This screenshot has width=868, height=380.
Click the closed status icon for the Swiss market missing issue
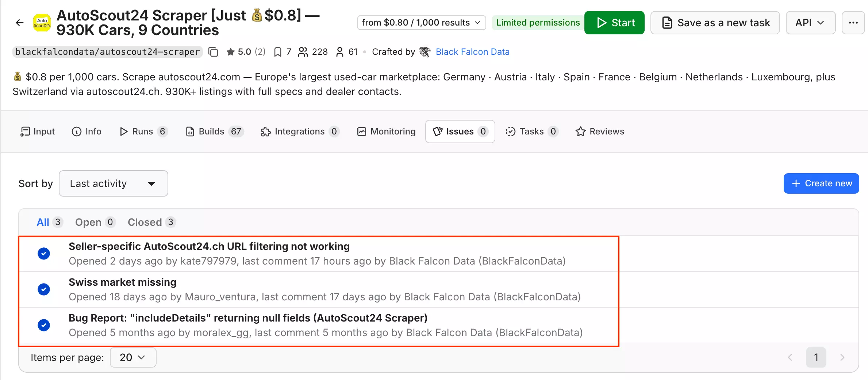[44, 289]
